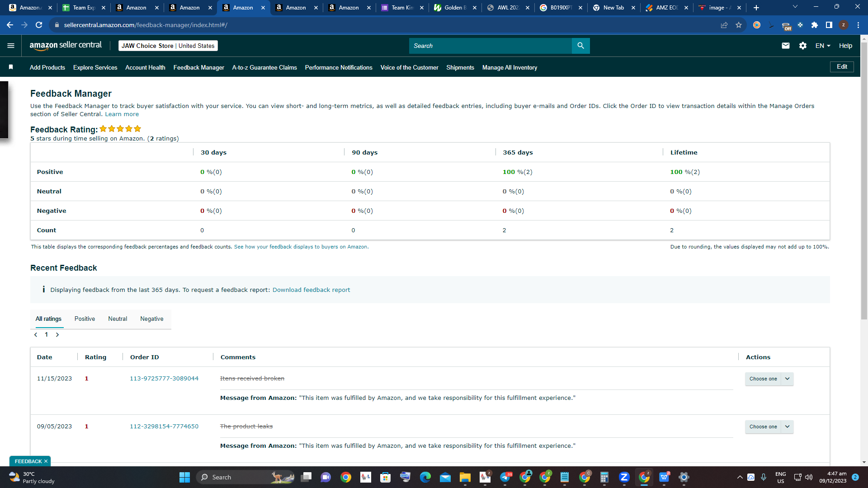Image resolution: width=868 pixels, height=488 pixels.
Task: Open the buyer messages mail icon
Action: pos(786,46)
